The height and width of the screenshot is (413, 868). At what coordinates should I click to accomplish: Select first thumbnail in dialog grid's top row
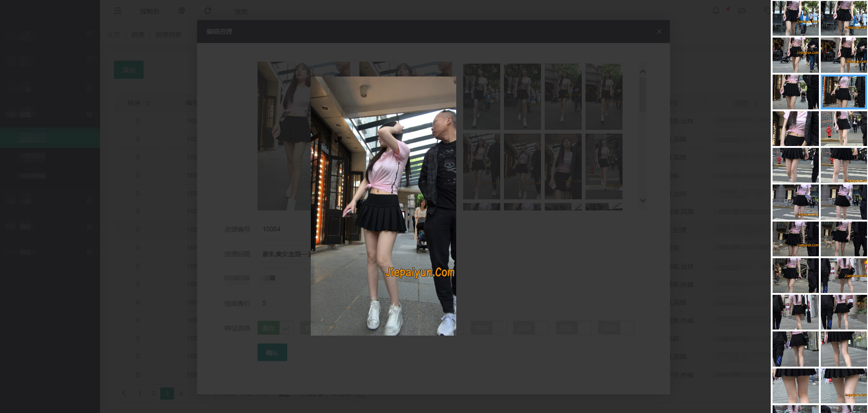pos(482,96)
